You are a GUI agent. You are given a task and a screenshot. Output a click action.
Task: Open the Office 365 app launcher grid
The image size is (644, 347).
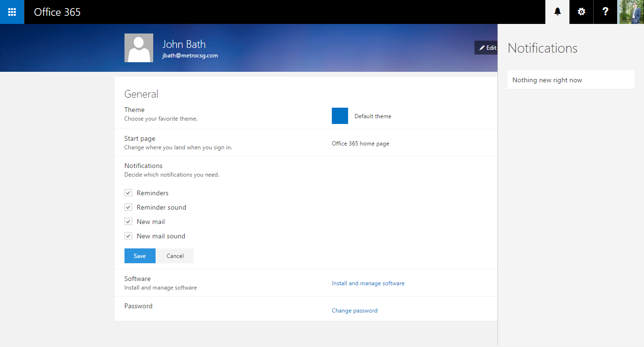pos(11,11)
